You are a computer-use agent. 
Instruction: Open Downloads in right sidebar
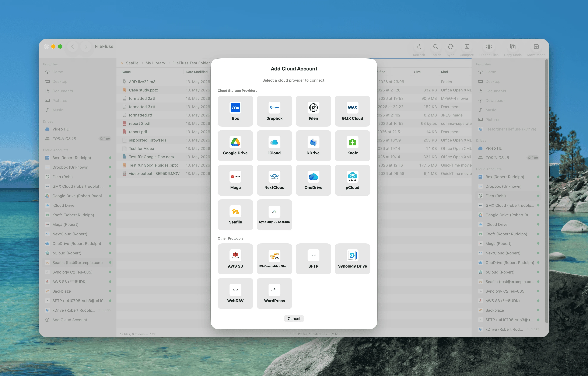[508, 100]
